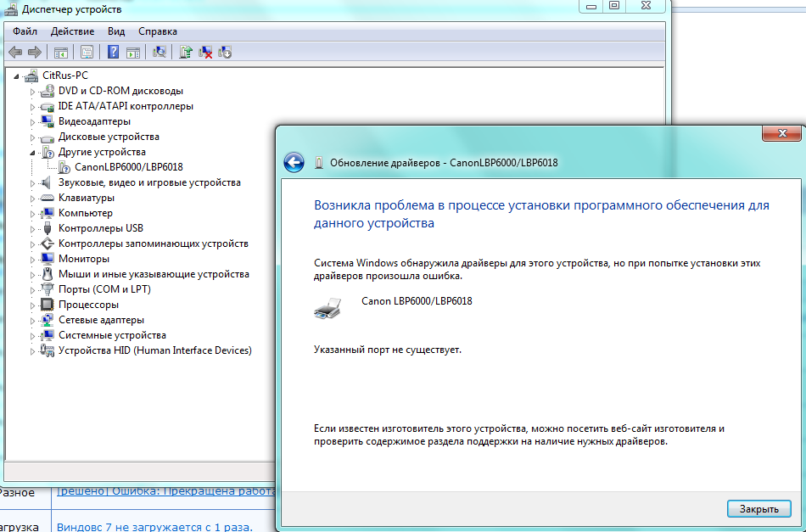
Task: Open the link 'Виндовс 7 не загружается с 1 раза'
Action: point(154,526)
